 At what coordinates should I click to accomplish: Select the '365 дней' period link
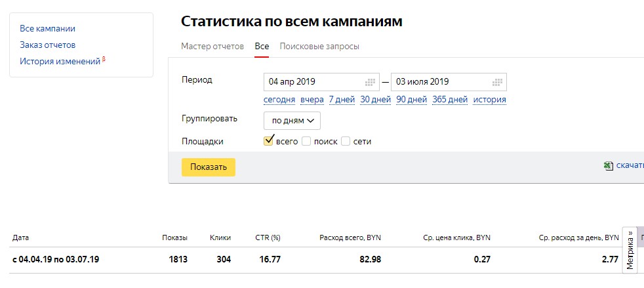[x=450, y=100]
